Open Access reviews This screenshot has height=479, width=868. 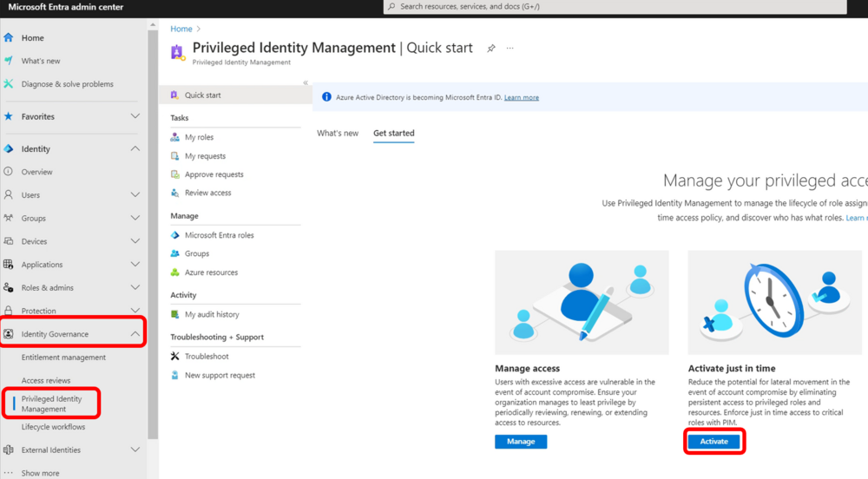[46, 381]
